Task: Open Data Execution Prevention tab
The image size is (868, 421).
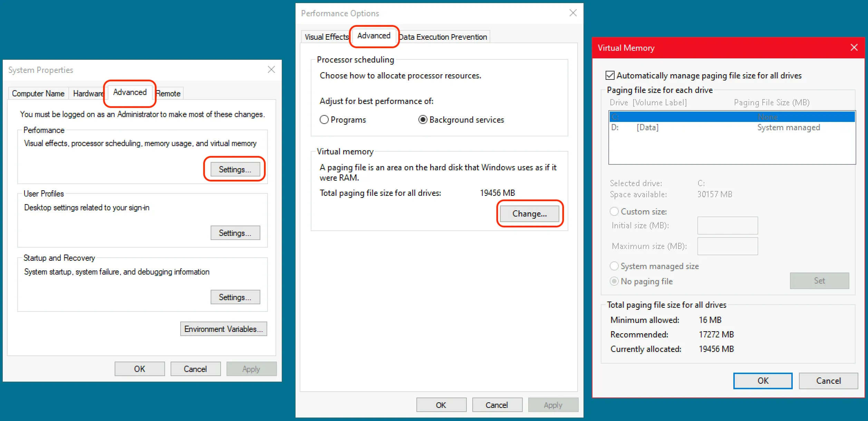Action: 443,37
